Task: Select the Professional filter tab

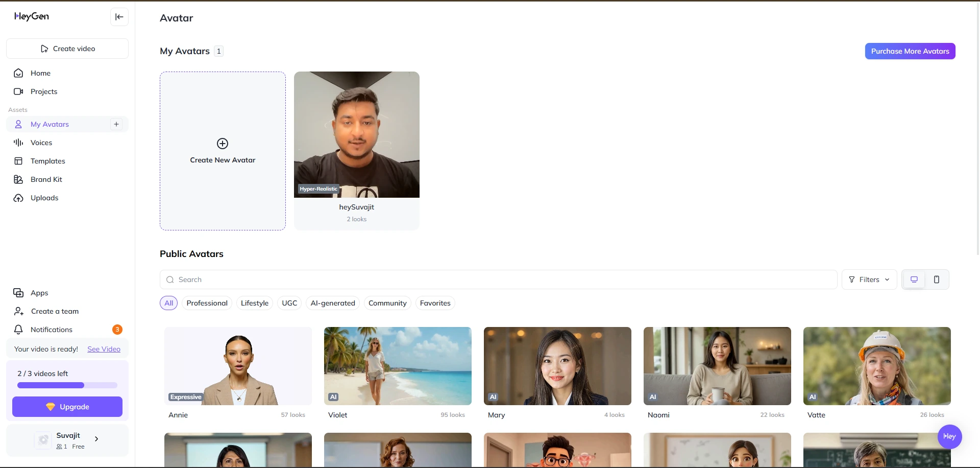Action: point(207,303)
